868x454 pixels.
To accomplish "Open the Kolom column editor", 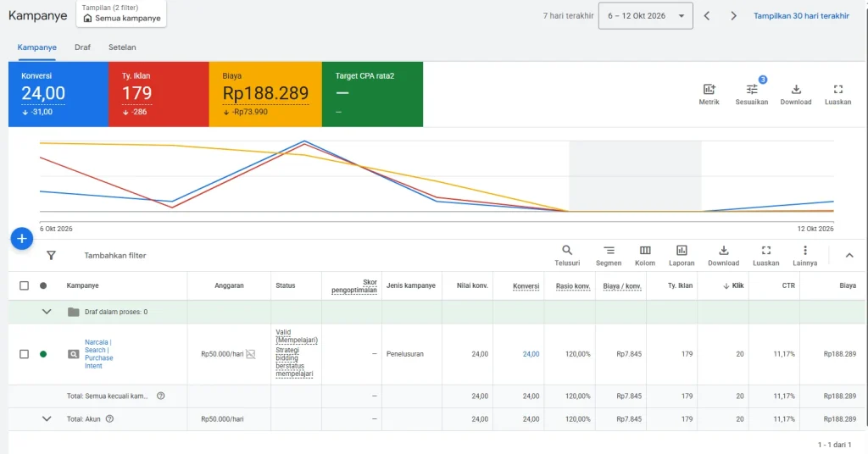I will click(645, 256).
